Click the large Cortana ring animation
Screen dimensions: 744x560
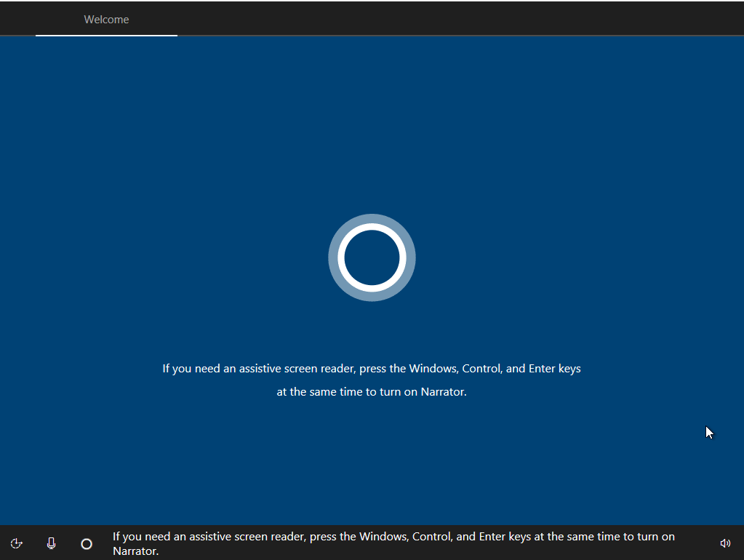pyautogui.click(x=372, y=257)
